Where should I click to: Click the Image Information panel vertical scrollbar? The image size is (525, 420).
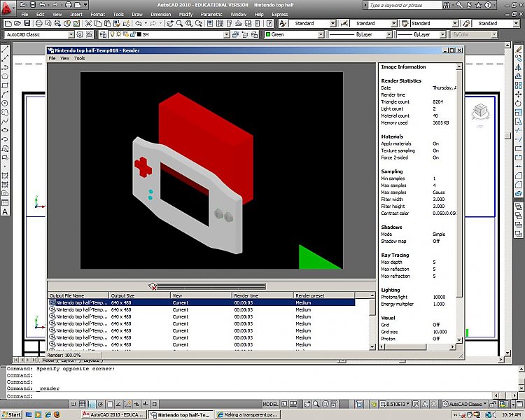click(x=459, y=202)
